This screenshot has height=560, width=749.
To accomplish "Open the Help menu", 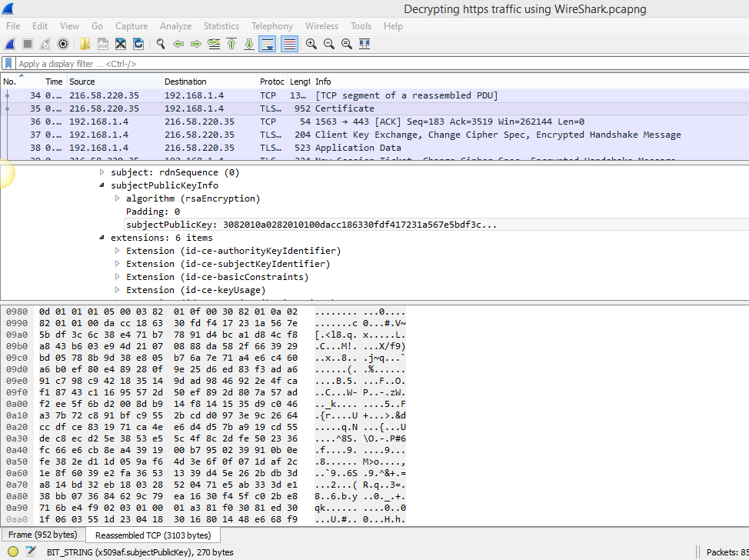I will click(x=393, y=26).
